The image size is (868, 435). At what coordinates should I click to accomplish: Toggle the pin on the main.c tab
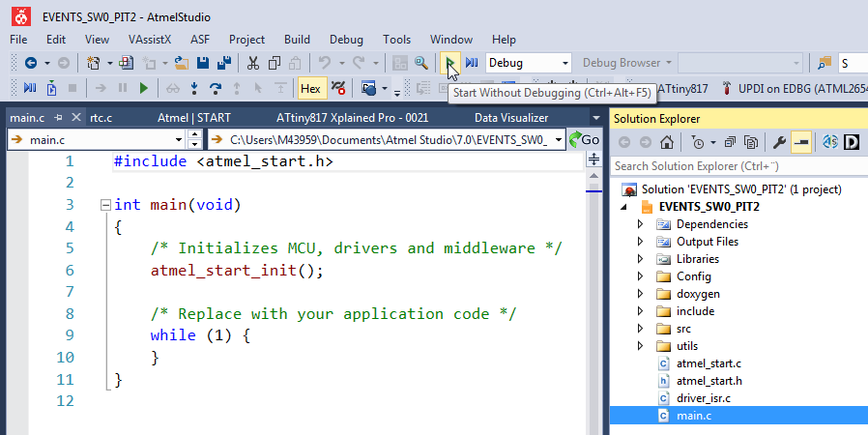(59, 118)
